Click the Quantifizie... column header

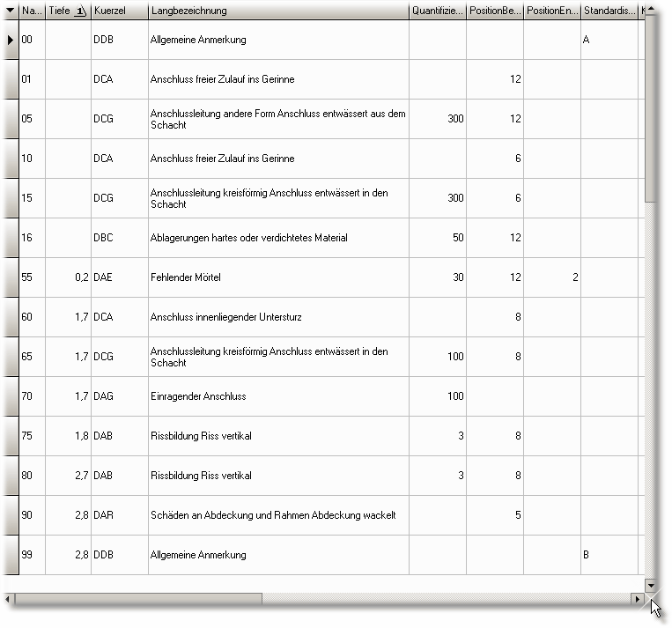pos(437,11)
